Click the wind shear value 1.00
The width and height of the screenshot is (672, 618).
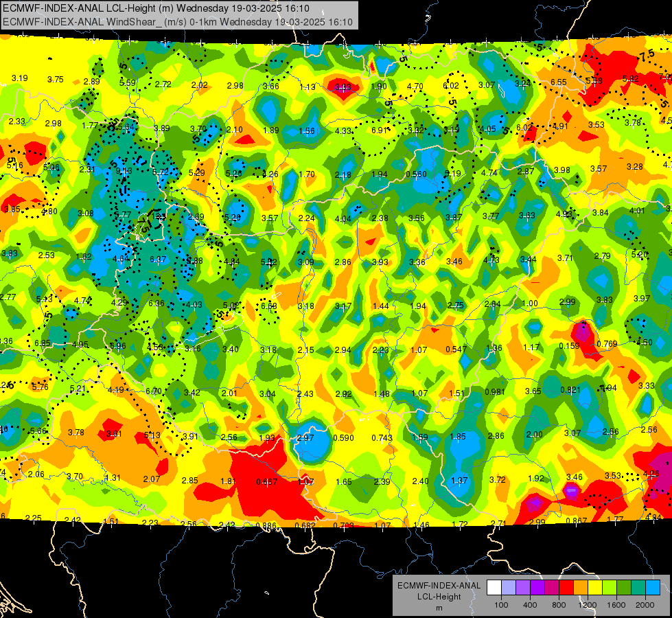(530, 304)
